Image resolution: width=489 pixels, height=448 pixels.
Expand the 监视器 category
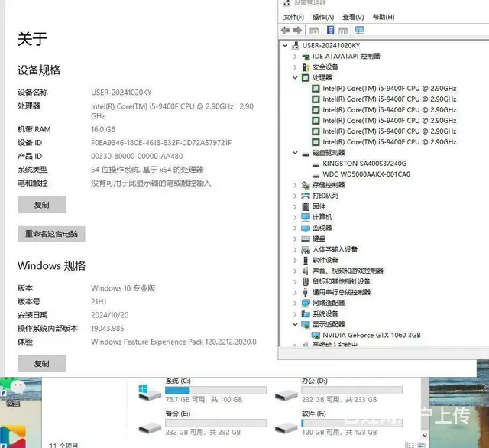(295, 228)
